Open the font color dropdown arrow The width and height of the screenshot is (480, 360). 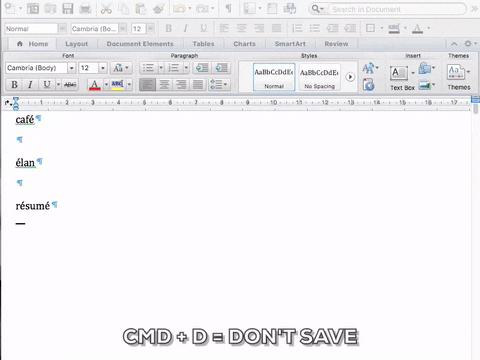tap(106, 85)
